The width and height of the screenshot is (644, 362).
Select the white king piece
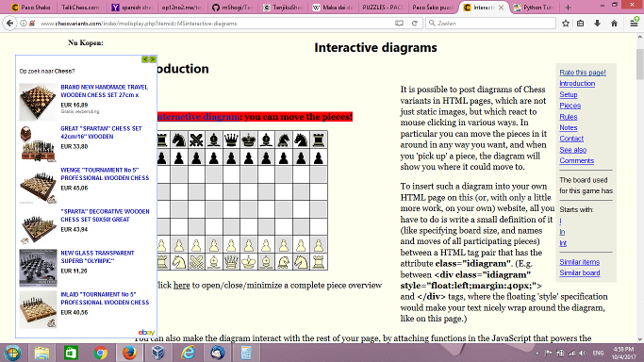(x=249, y=262)
